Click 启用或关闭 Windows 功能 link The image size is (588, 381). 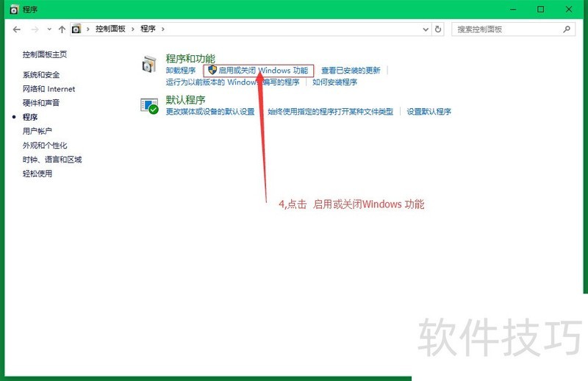pyautogui.click(x=263, y=70)
